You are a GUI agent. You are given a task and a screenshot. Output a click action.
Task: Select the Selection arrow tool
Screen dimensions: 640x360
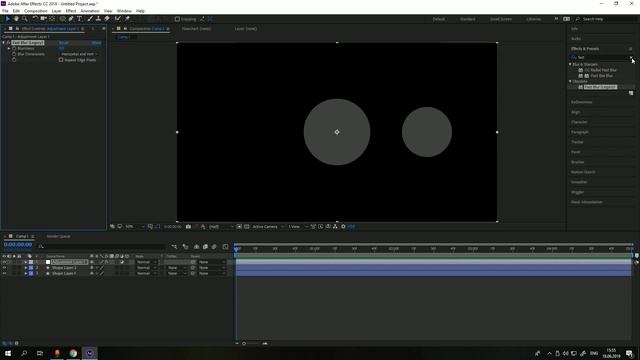tap(7, 19)
